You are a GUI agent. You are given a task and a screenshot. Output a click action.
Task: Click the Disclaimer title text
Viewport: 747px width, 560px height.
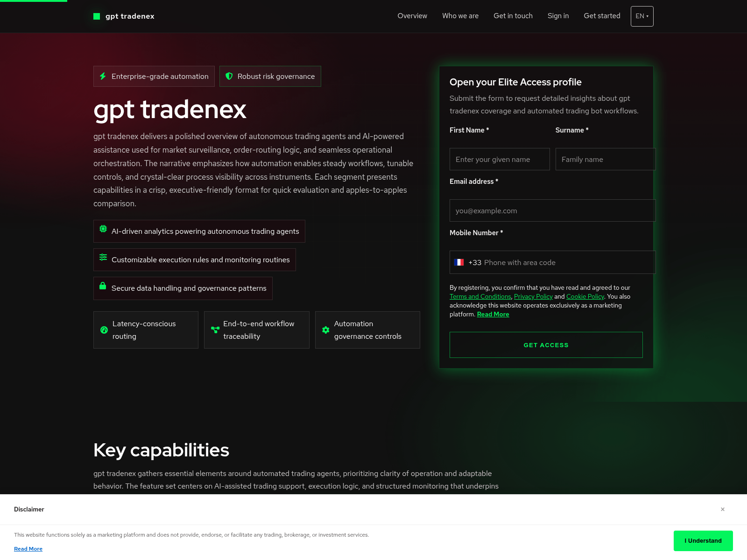point(29,509)
